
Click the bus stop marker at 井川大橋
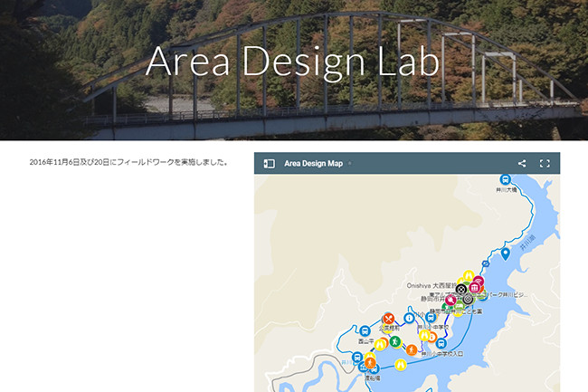coord(505,179)
